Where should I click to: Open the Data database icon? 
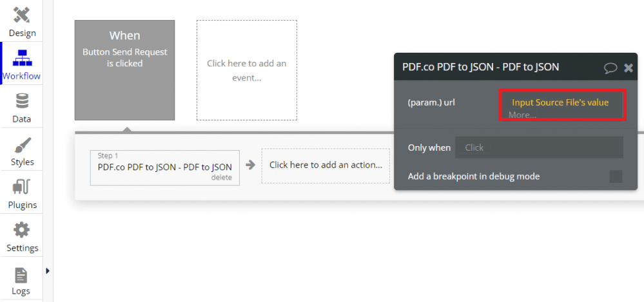coord(22,101)
